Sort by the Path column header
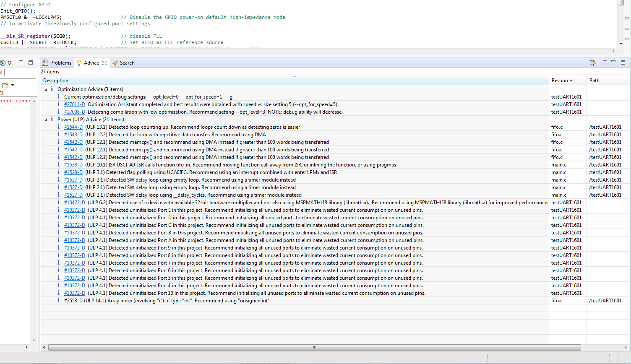Screen dimensions: 631x364 [x=608, y=81]
